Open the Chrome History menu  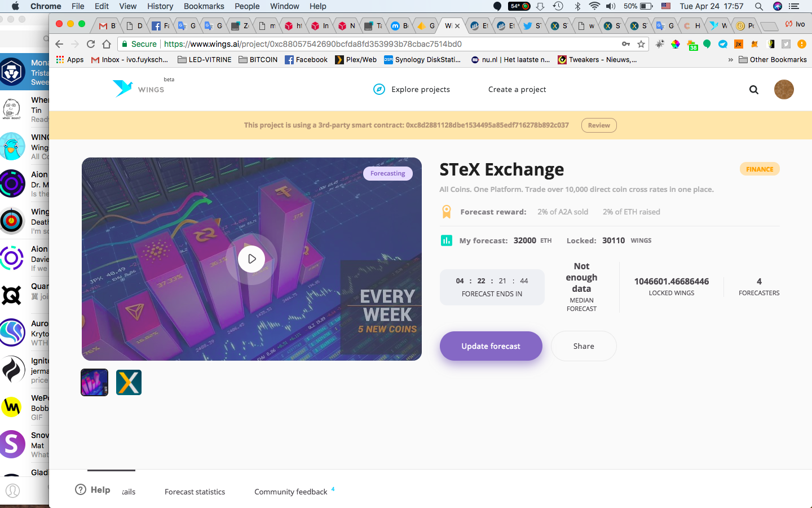coord(160,6)
